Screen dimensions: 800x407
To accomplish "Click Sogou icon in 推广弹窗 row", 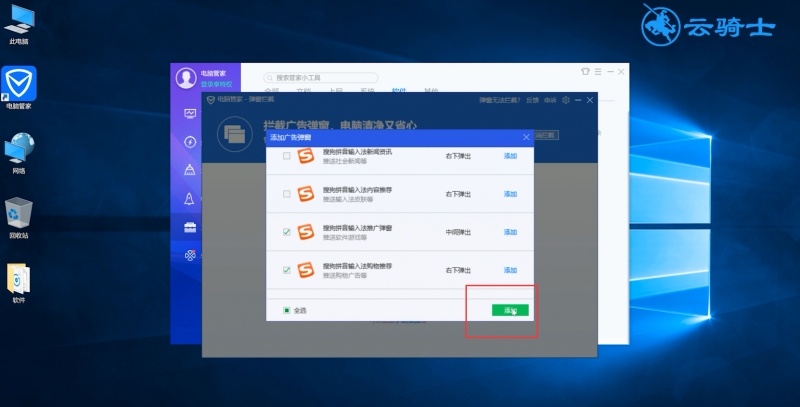I will [306, 232].
